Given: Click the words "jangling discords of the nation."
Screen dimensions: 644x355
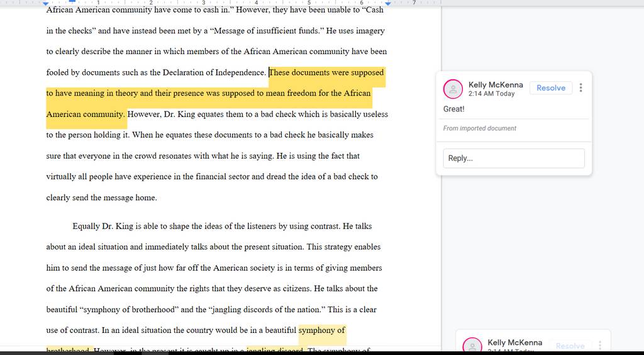Looking at the screenshot, I should pyautogui.click(x=267, y=310).
